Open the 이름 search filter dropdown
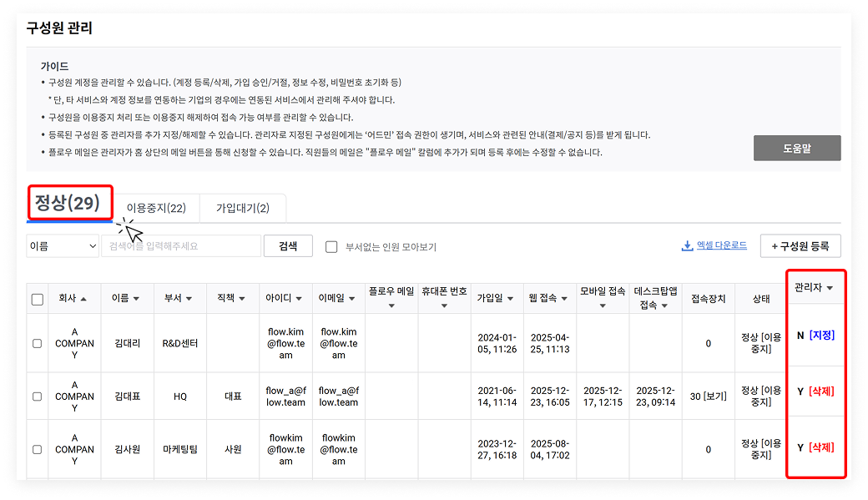Viewport: 868px width, 500px height. coord(63,246)
